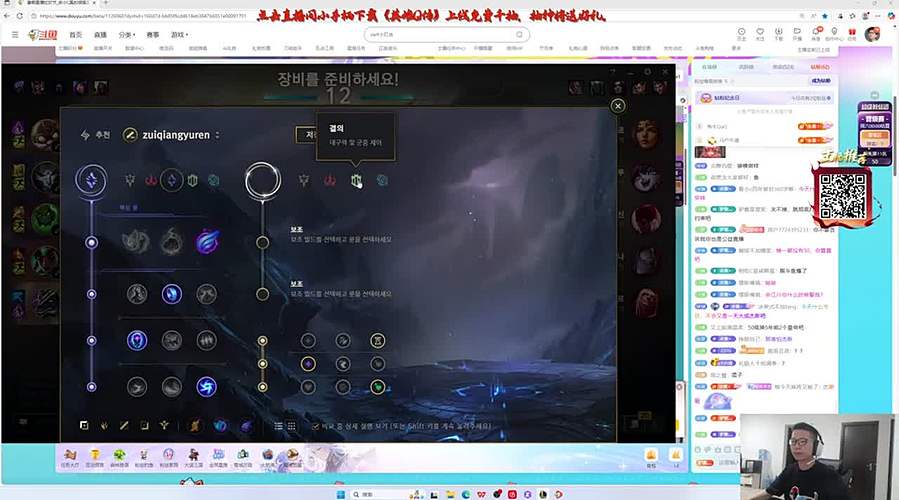Open File Explorer from the taskbar
The image size is (899, 500).
click(450, 494)
